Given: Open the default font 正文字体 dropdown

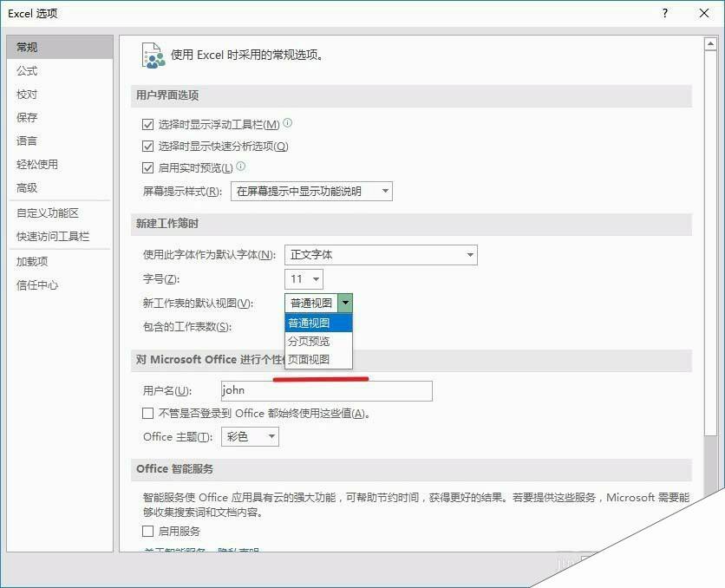Looking at the screenshot, I should point(381,255).
